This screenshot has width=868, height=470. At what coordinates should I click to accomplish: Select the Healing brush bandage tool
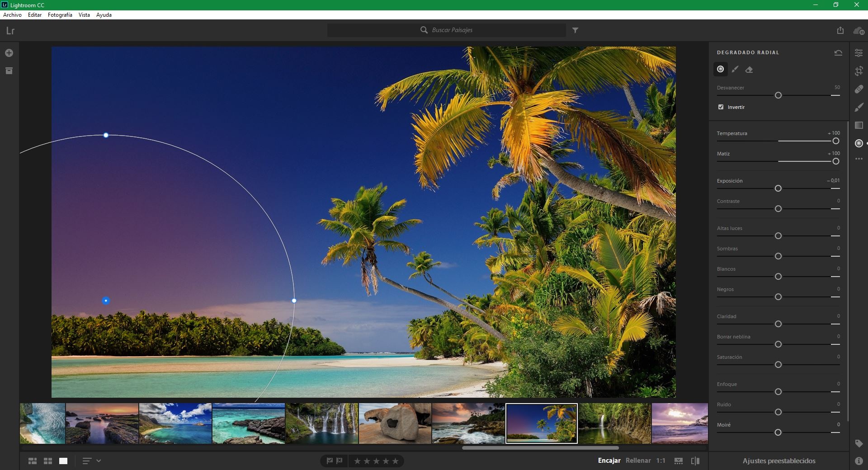(859, 89)
